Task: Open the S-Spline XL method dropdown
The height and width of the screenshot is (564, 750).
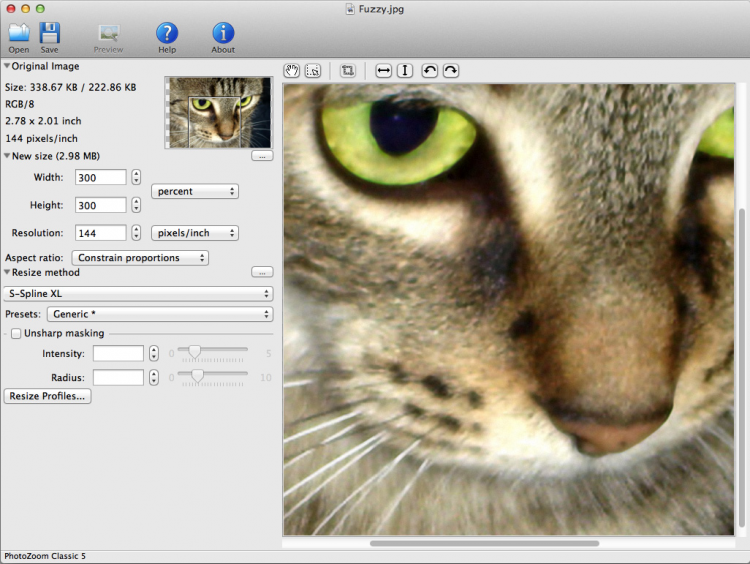Action: click(139, 294)
